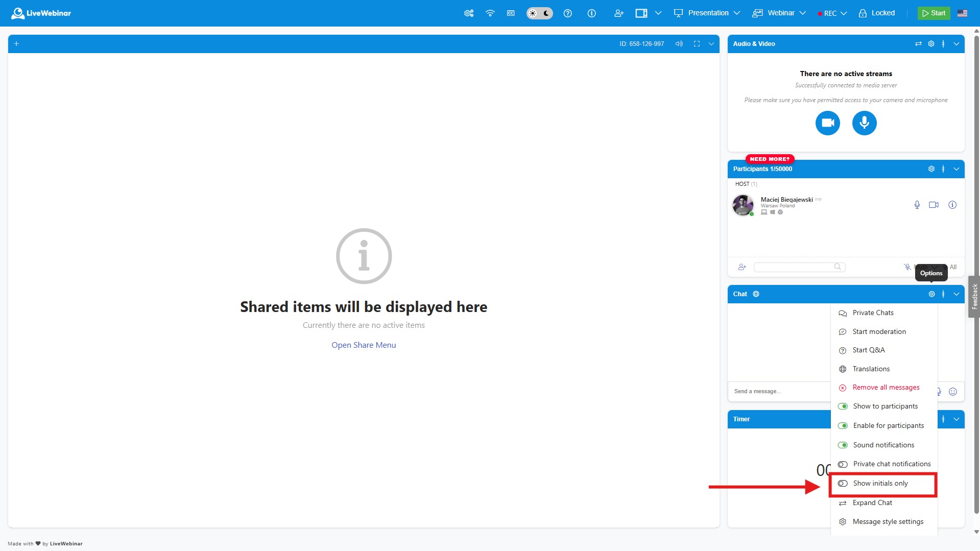
Task: Click the participants search field
Action: pyautogui.click(x=799, y=267)
